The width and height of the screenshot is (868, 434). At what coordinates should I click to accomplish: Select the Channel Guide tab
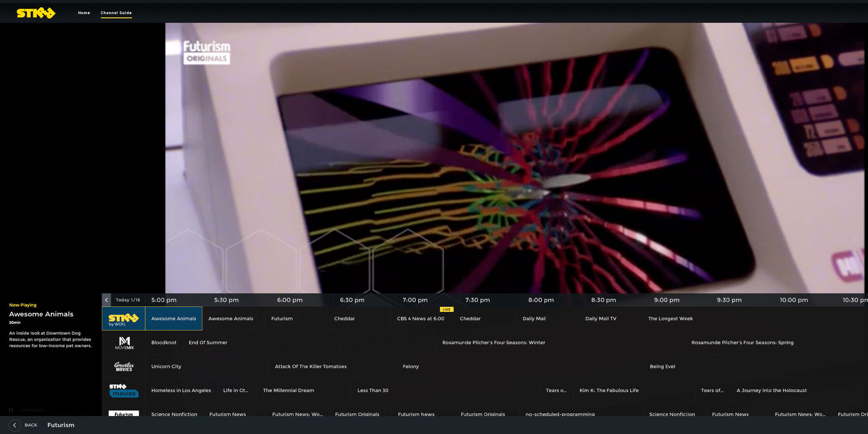coord(116,13)
